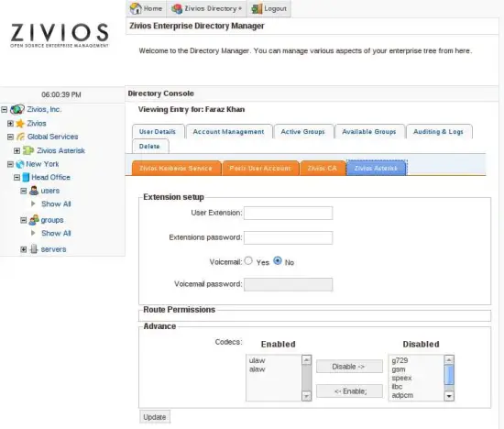This screenshot has height=429, width=504.
Task: Collapse the users node
Action: click(24, 191)
